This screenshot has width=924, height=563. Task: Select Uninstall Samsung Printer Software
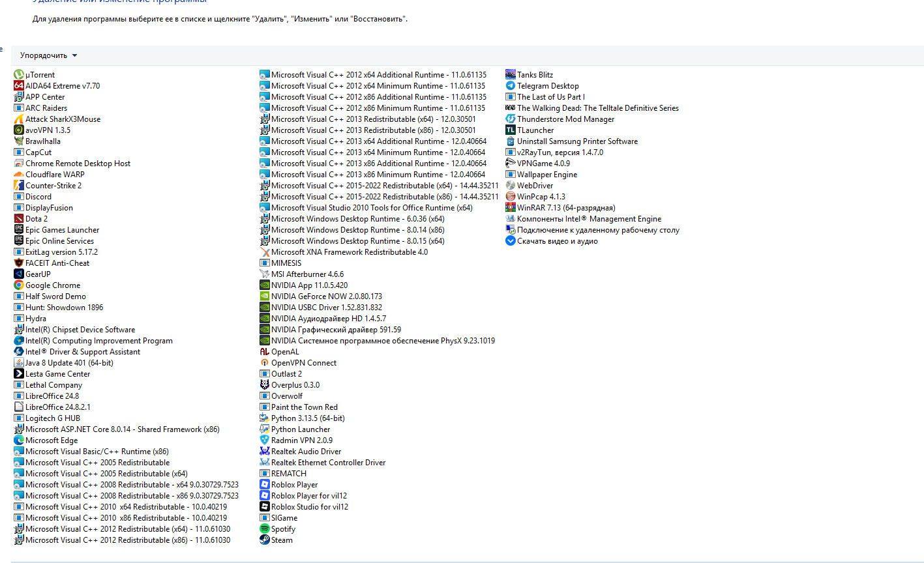click(572, 141)
